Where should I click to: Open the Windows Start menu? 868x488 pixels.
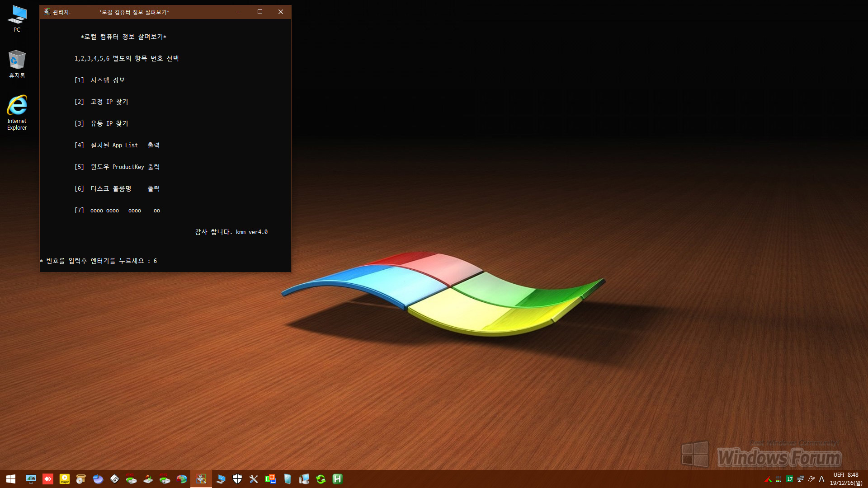pos(11,479)
